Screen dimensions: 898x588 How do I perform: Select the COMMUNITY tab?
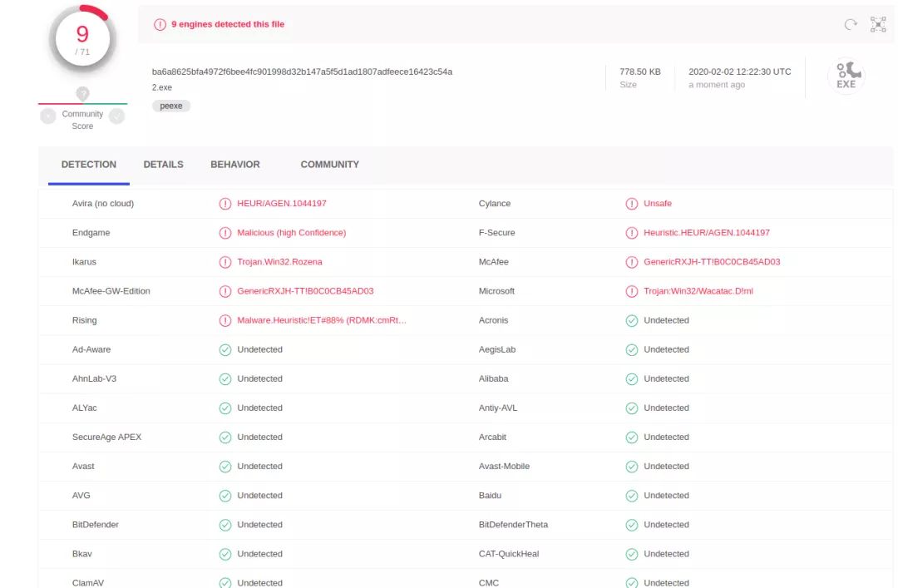[329, 165]
